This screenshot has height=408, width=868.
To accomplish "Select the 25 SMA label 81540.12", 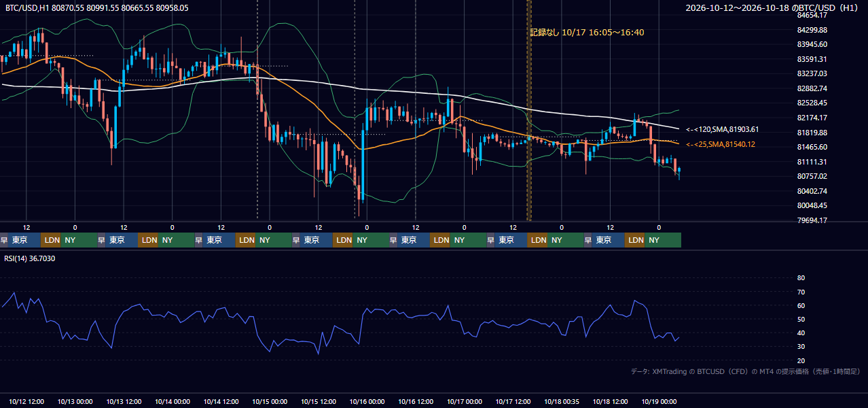I will tap(720, 144).
